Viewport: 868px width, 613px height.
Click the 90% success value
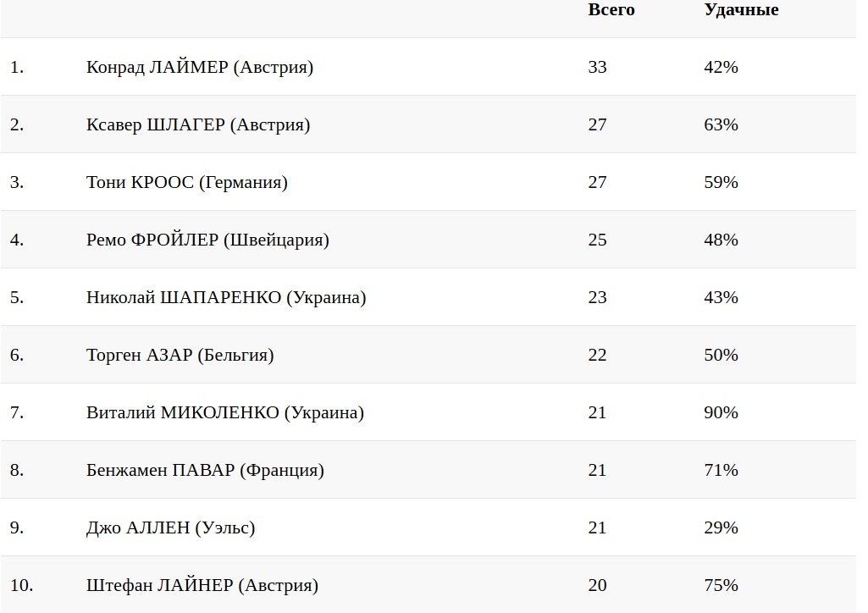(x=721, y=412)
